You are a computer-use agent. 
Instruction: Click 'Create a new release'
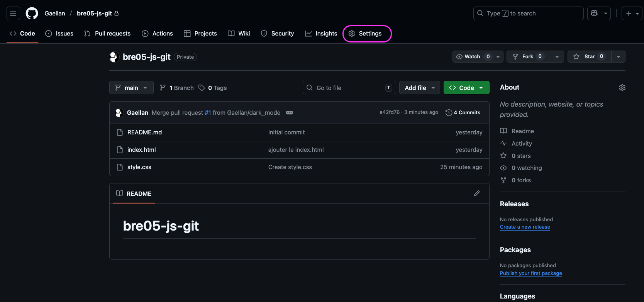(525, 227)
